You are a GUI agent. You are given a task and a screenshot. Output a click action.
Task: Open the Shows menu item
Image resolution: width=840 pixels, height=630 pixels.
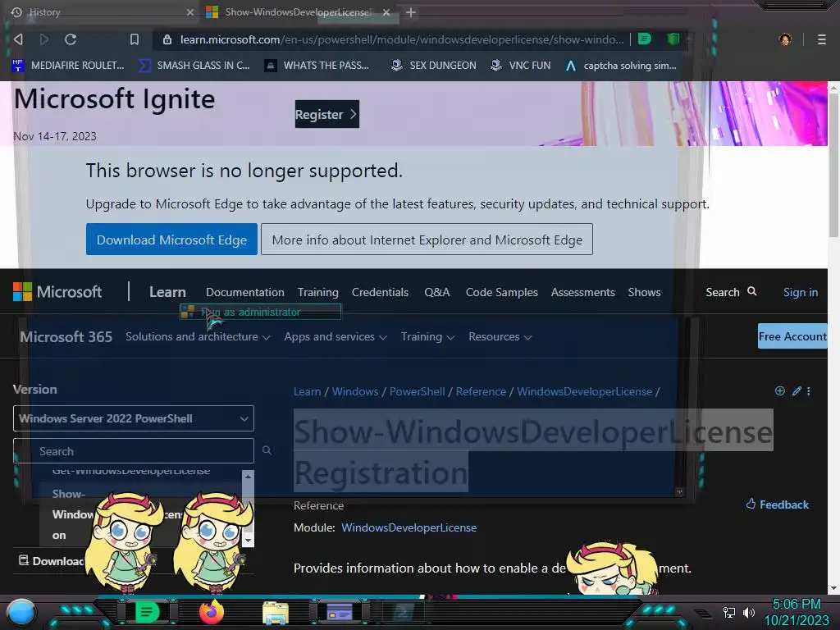(644, 293)
